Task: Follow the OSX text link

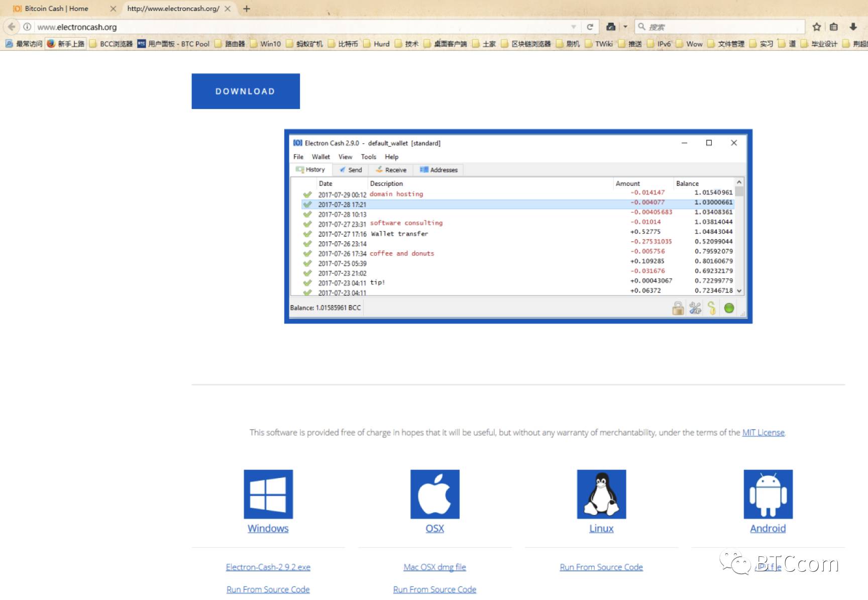Action: click(435, 528)
